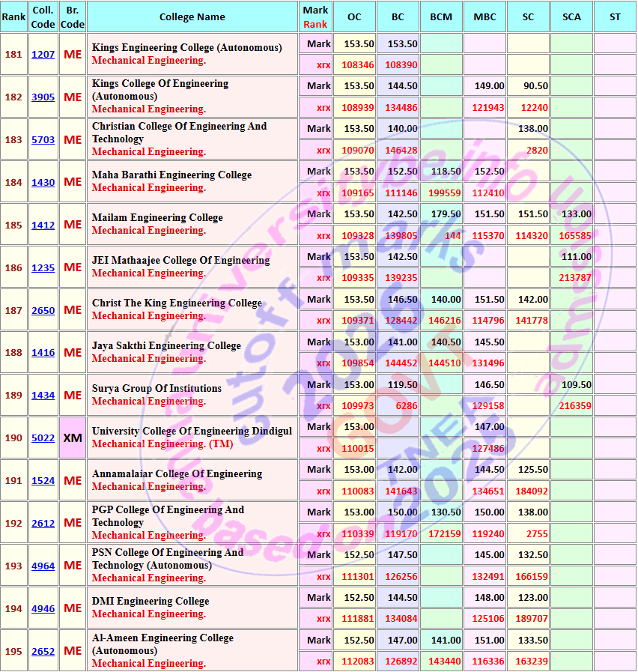Click MBC rank value 114796

click(488, 321)
